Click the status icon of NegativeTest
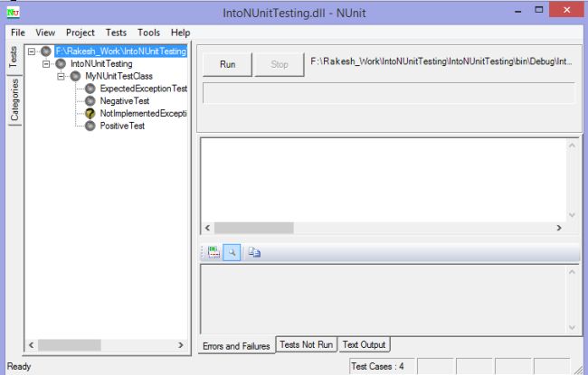 [90, 101]
